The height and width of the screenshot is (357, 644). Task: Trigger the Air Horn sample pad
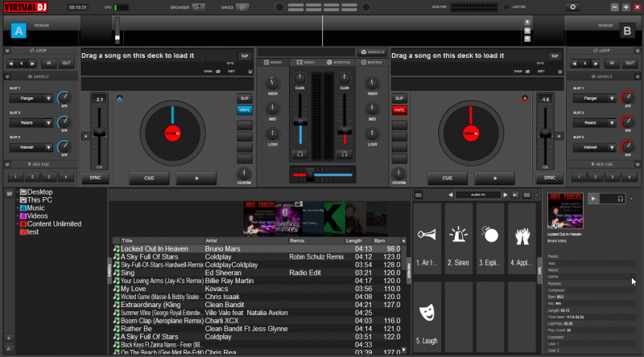(x=427, y=239)
